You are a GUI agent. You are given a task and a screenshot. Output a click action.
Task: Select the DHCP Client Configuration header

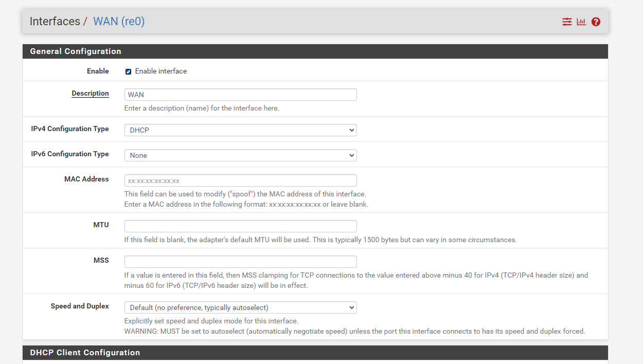[315, 353]
